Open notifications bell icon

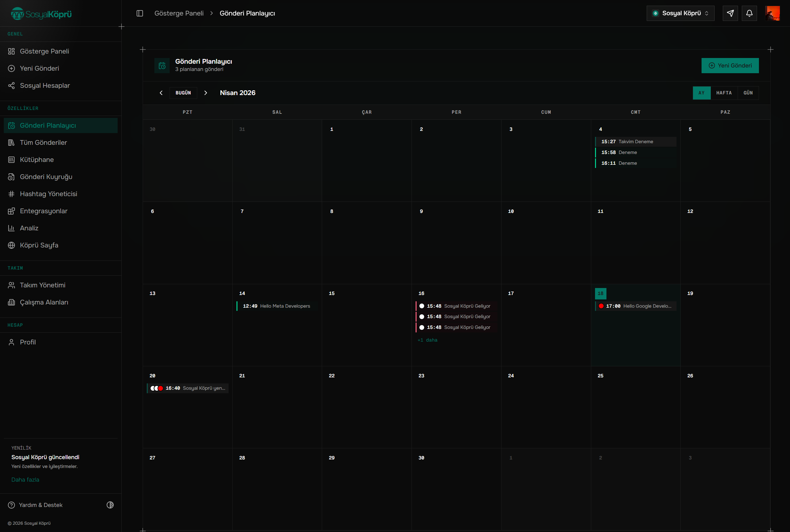(x=749, y=13)
